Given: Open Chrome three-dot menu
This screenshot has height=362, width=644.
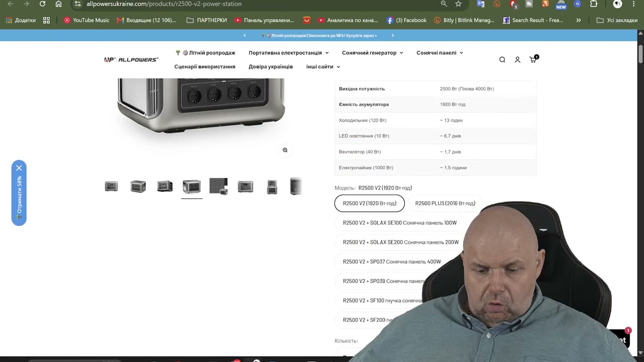Looking at the screenshot, I should 633,4.
